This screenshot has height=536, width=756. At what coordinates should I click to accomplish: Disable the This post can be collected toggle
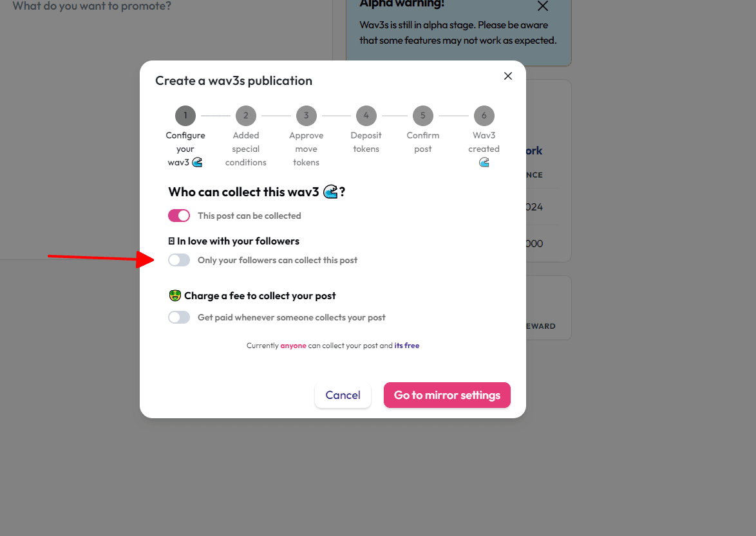pyautogui.click(x=179, y=216)
